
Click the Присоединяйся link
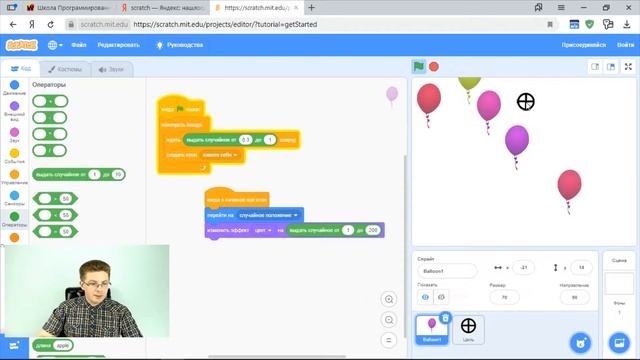[x=584, y=45]
